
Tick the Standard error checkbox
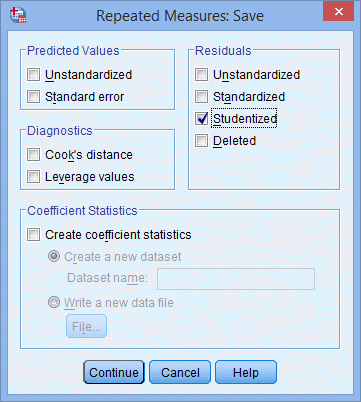coord(33,97)
